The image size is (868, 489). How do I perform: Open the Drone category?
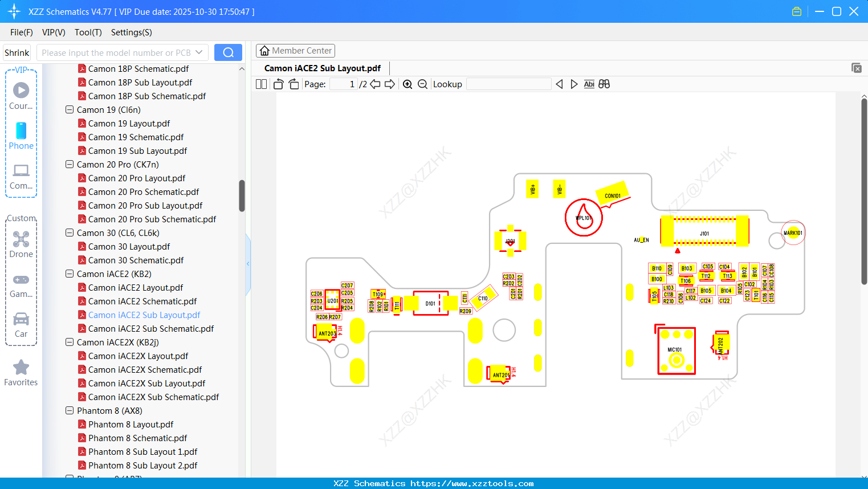click(x=21, y=244)
